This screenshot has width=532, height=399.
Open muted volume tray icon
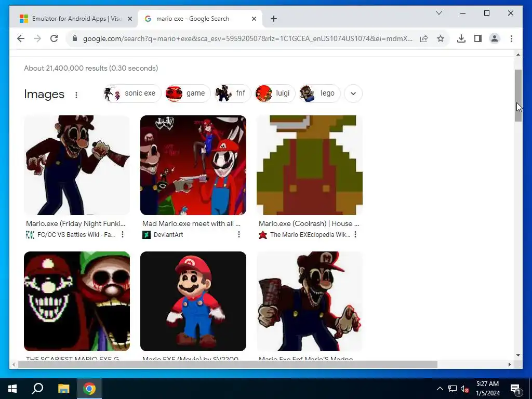tap(464, 389)
